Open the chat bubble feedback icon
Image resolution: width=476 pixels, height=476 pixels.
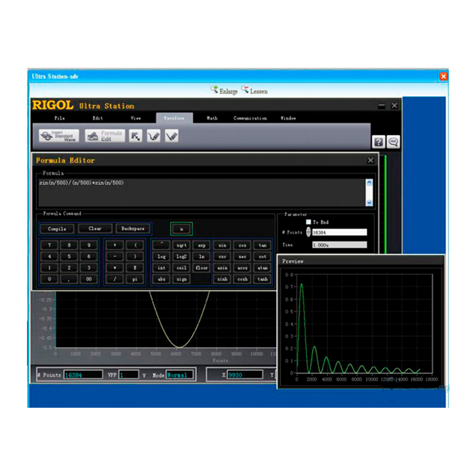(x=393, y=142)
